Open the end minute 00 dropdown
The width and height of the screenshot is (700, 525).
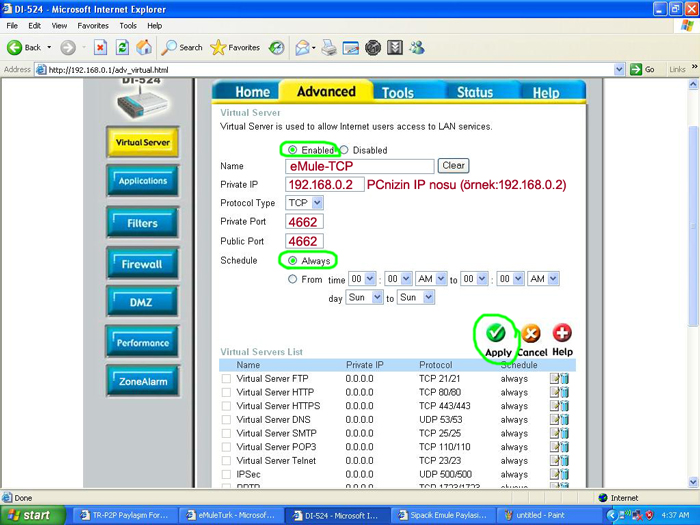coord(511,279)
